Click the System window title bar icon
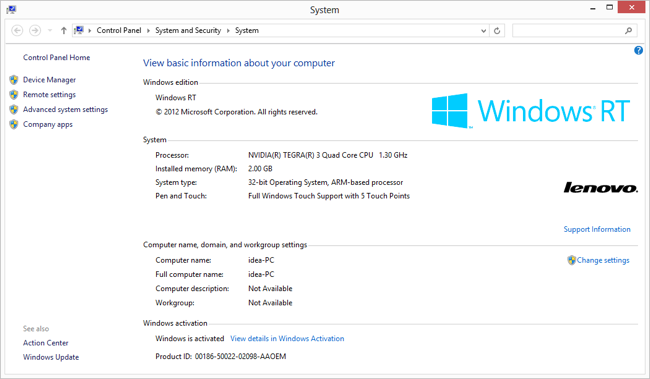This screenshot has height=379, width=650. [11, 10]
